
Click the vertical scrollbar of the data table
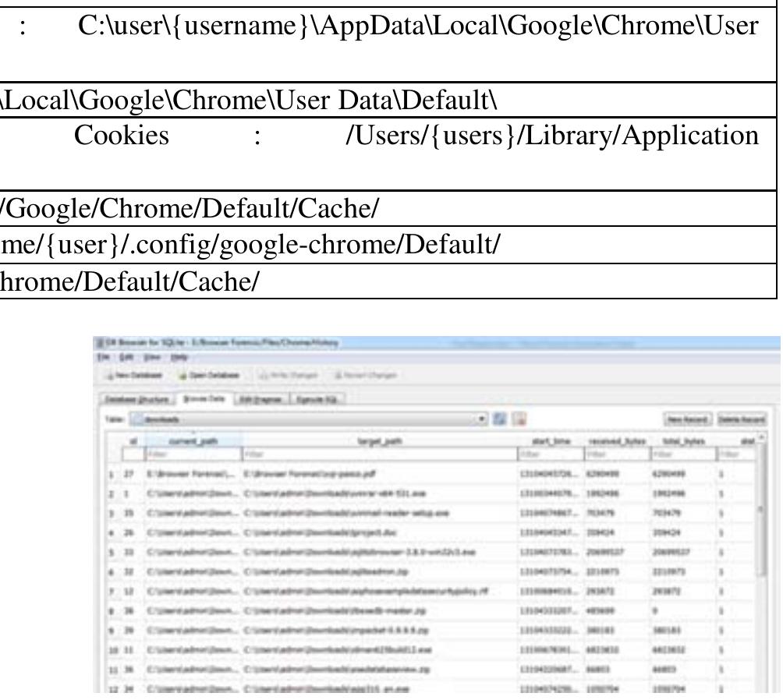click(761, 509)
